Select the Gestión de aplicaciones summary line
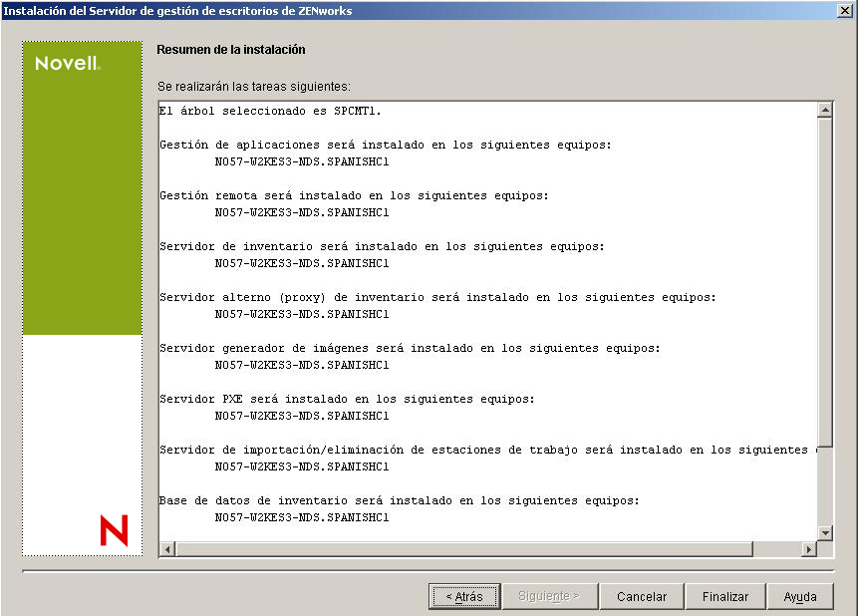Screen dimensions: 858x616 [x=385, y=145]
